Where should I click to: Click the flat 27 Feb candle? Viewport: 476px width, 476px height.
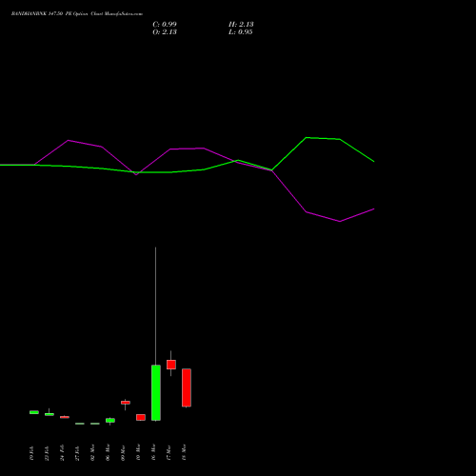pos(80,424)
